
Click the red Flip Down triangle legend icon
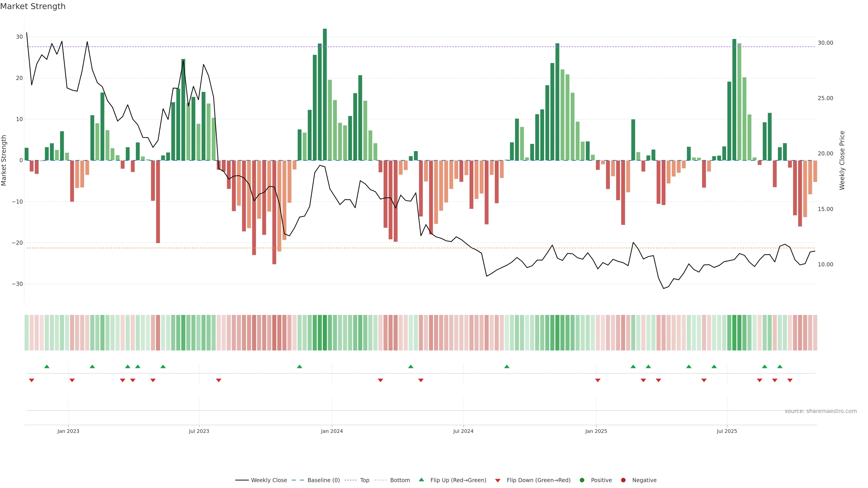pos(498,481)
